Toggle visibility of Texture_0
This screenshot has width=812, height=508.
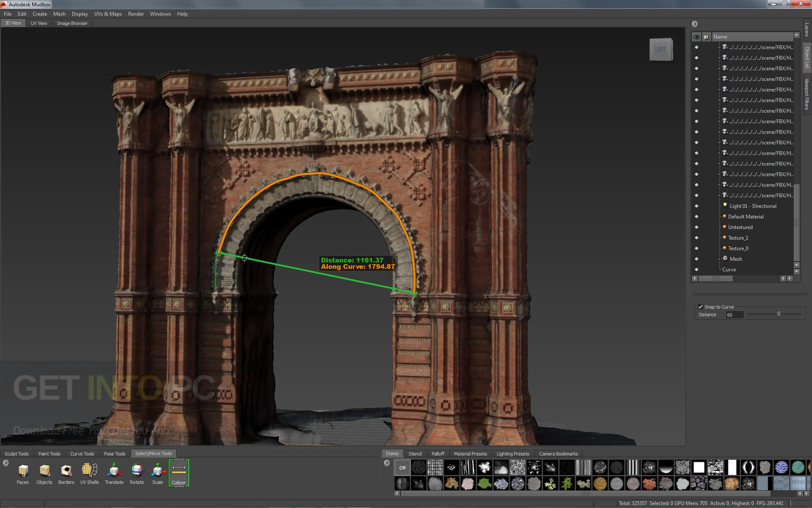[x=697, y=248]
